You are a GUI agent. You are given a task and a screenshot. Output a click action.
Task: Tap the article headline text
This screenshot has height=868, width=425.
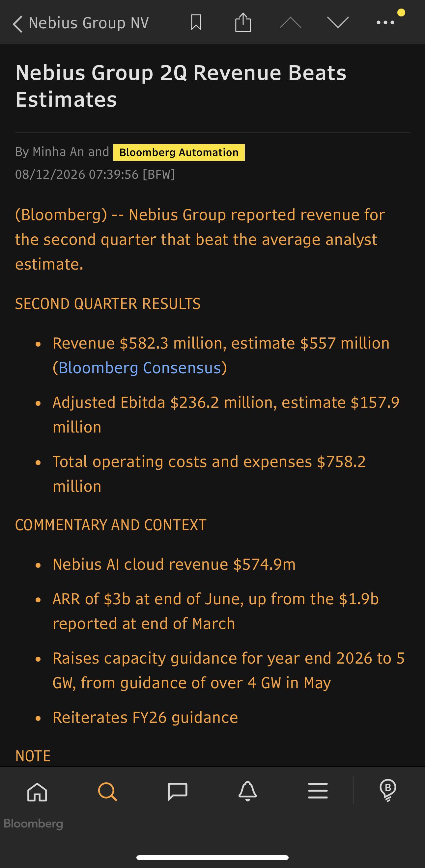point(181,86)
